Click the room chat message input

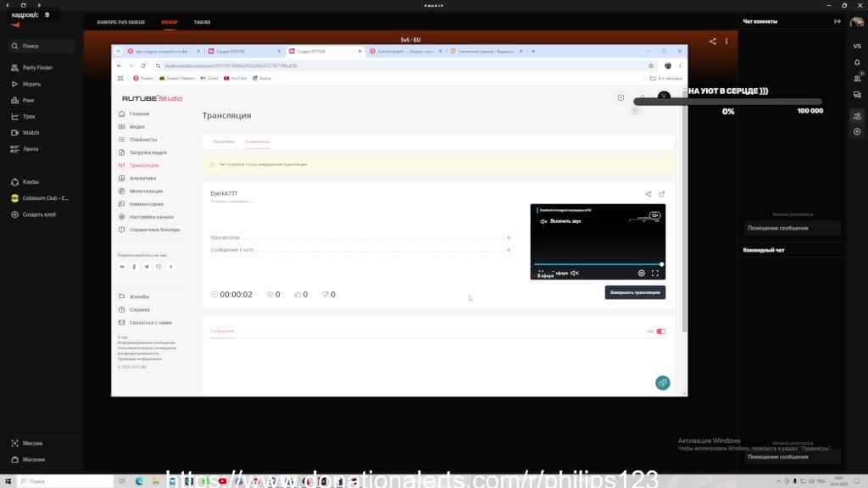792,228
